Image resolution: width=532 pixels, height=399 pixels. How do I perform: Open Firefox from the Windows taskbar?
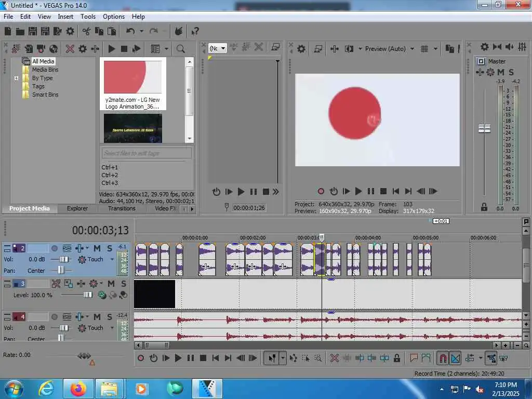(78, 389)
